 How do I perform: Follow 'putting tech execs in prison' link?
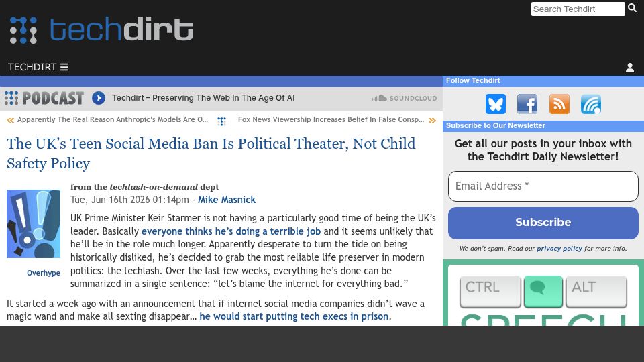pyautogui.click(x=294, y=316)
